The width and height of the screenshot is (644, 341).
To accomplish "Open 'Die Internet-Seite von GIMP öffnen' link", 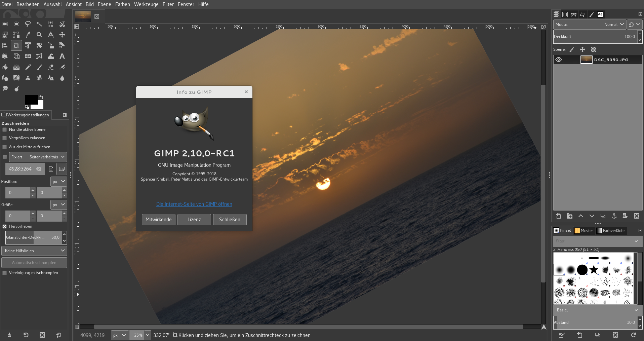I will pyautogui.click(x=194, y=204).
